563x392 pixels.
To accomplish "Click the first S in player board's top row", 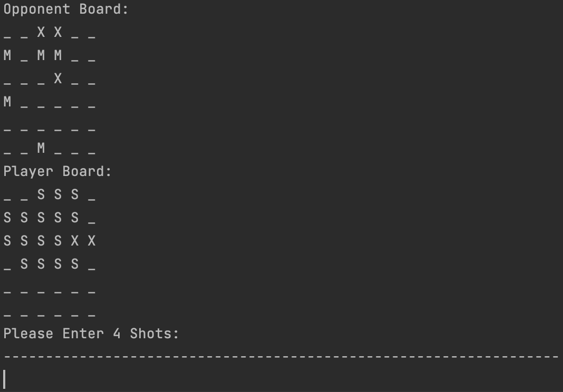I will point(41,194).
